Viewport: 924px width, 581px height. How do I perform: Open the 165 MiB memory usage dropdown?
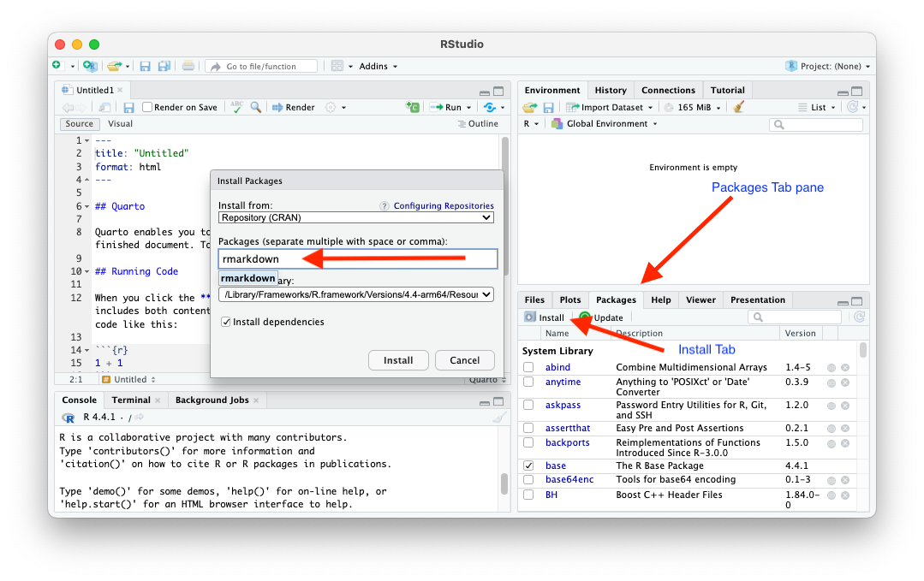tap(693, 107)
